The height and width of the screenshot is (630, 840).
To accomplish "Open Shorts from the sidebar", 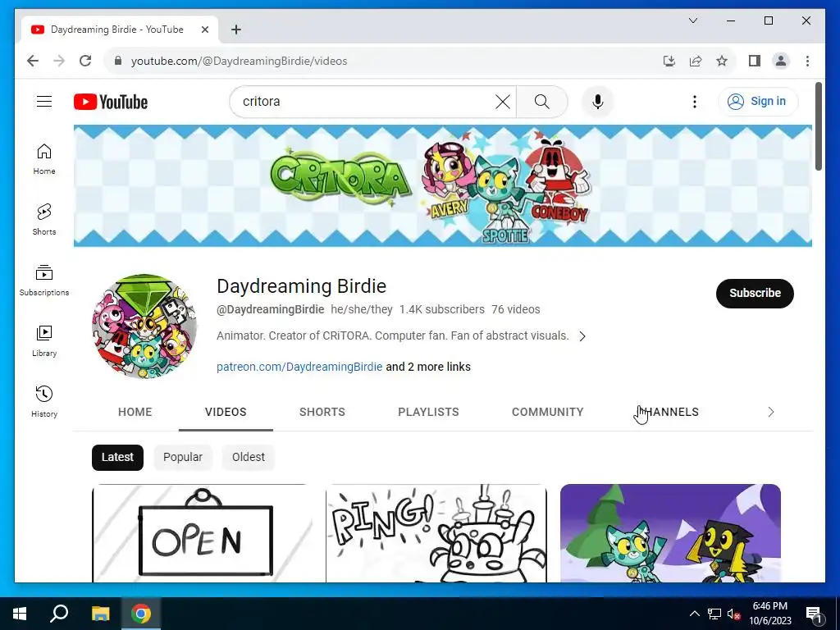I will pyautogui.click(x=44, y=220).
